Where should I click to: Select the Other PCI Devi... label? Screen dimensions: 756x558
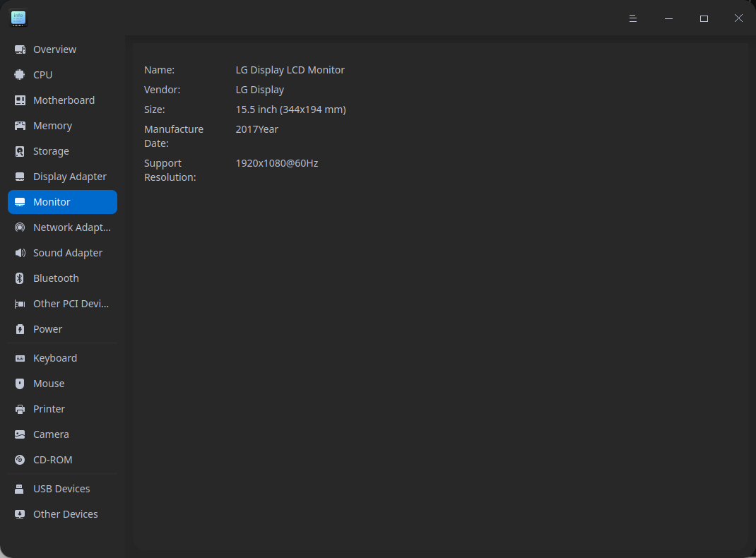(x=71, y=304)
